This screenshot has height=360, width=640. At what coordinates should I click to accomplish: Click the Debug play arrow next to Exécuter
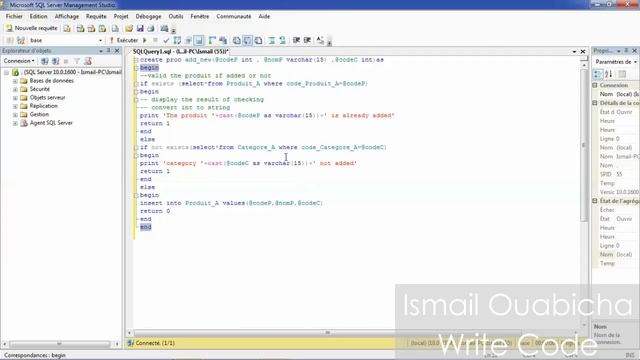144,40
